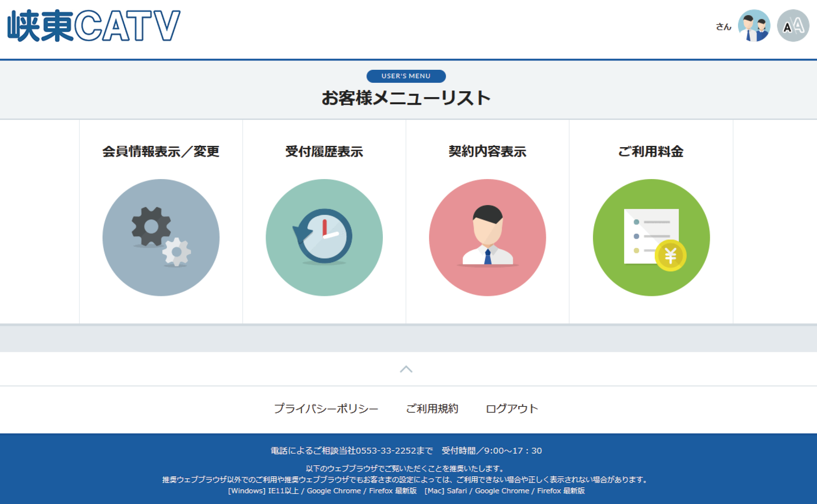Select ご利用料金 heading

[651, 151]
